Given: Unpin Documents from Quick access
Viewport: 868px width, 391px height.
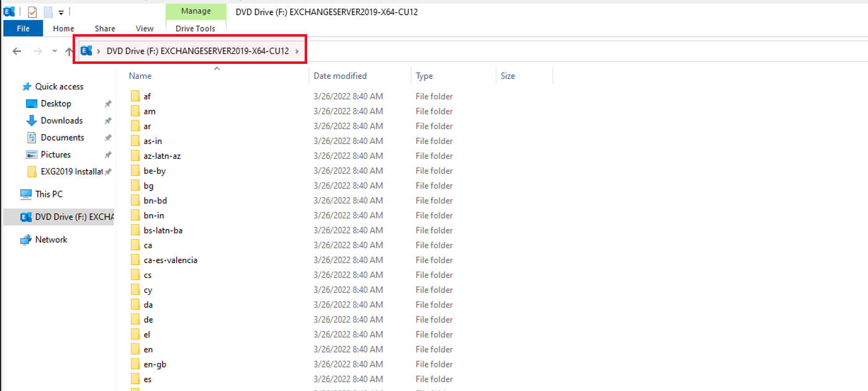Looking at the screenshot, I should tap(107, 137).
